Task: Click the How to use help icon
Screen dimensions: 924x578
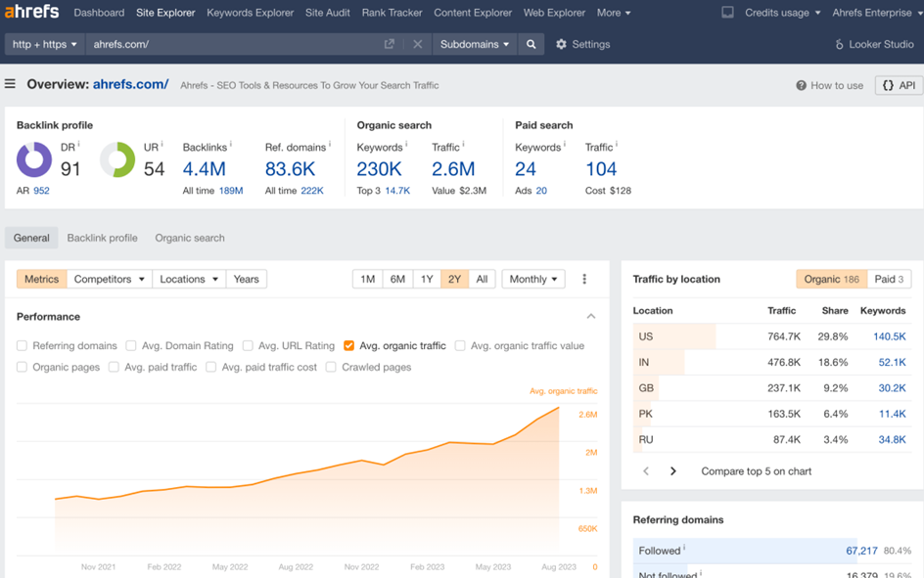Action: pos(801,85)
